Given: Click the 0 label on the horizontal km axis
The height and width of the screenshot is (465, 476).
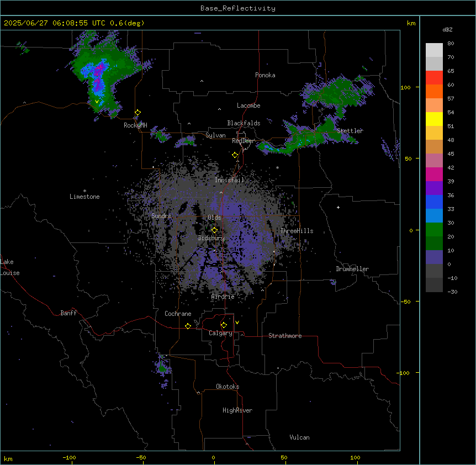Looking at the screenshot, I should [213, 457].
